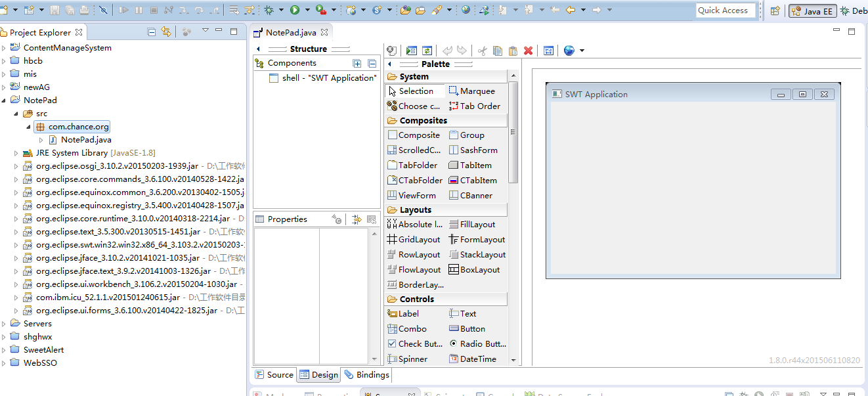The height and width of the screenshot is (396, 868).
Task: Click Collapse All icon in Components panel
Action: [372, 64]
